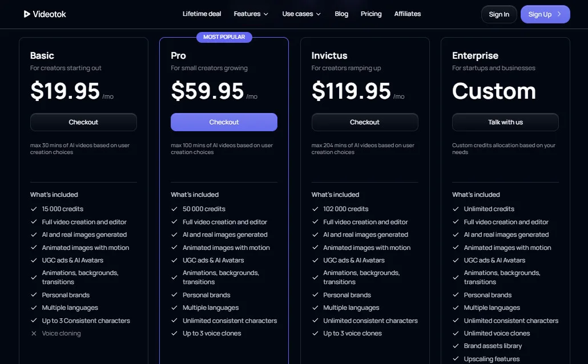Click the checkmark beside "102 000 credits" in Invictus

(x=315, y=209)
